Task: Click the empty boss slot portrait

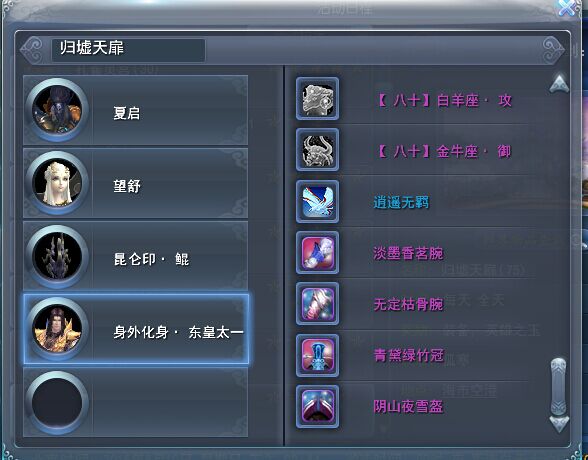Action: (x=57, y=403)
